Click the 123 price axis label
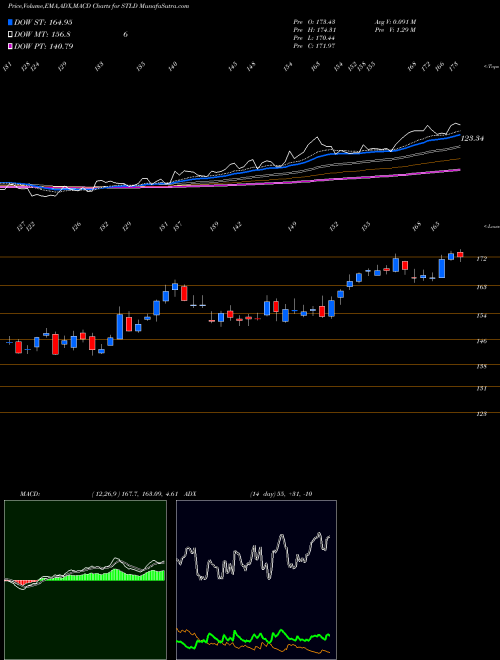 coord(481,414)
